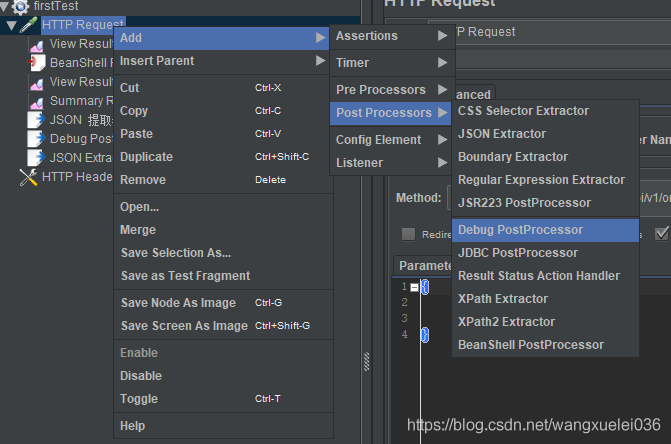This screenshot has height=444, width=671.
Task: Expand the Insert Parent submenu arrow
Action: coord(320,61)
